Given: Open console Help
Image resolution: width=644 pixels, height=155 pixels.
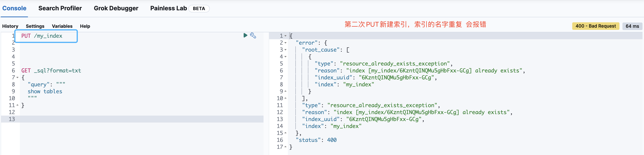Looking at the screenshot, I should (x=85, y=26).
